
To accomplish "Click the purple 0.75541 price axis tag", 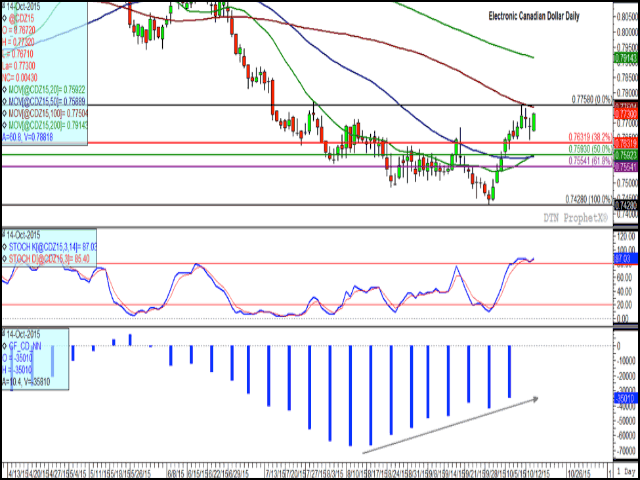I will point(627,165).
